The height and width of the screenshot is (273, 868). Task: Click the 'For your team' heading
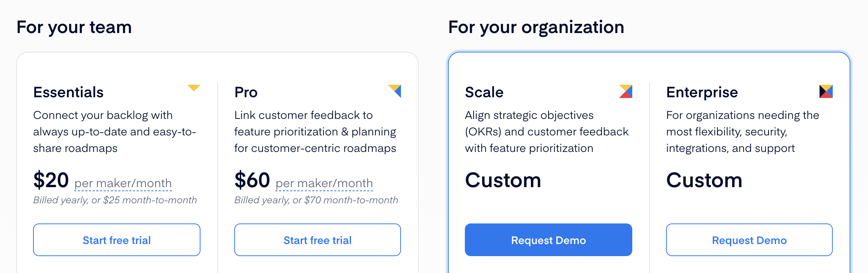75,26
